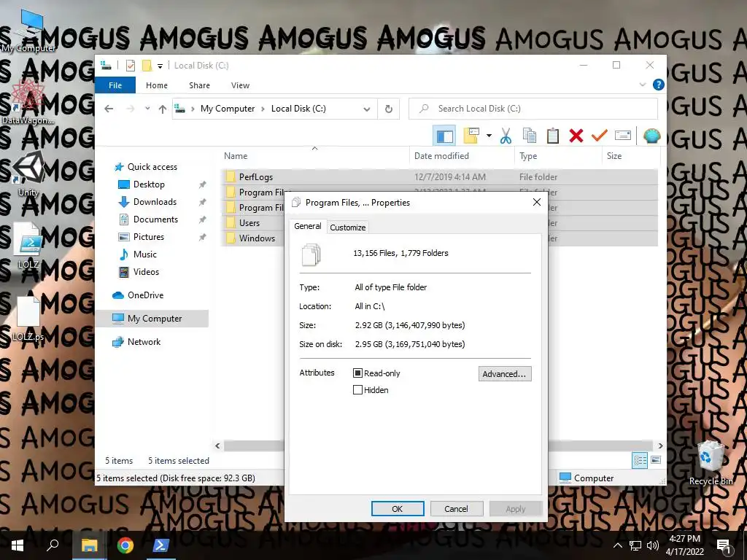Open the View ribbon tab
The image size is (747, 560).
pos(240,85)
